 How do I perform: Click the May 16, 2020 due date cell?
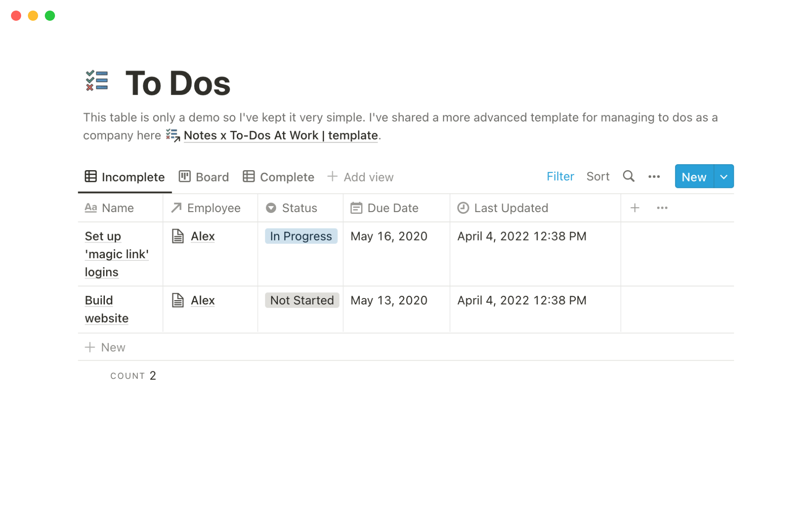coord(389,236)
